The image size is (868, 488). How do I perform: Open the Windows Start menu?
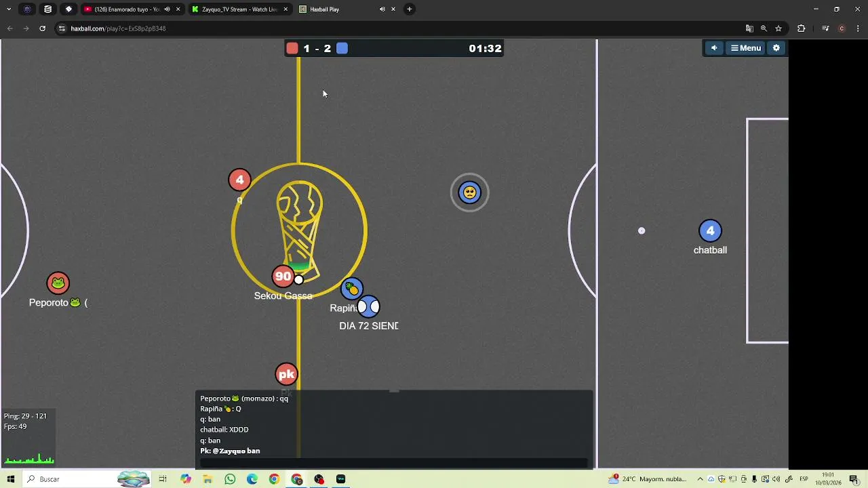tap(10, 479)
